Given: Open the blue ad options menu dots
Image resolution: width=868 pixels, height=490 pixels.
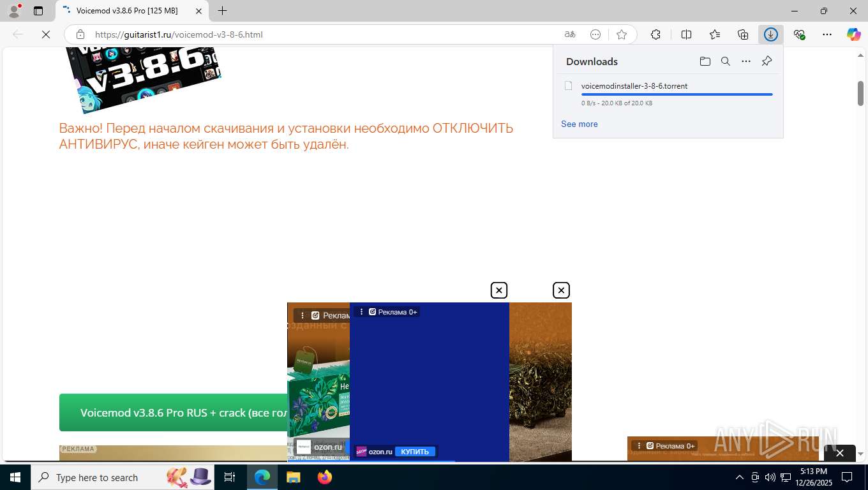Looking at the screenshot, I should [x=361, y=312].
